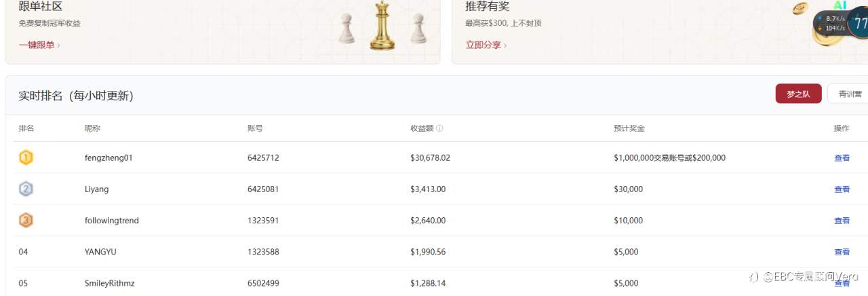Click the 排名 column header
This screenshot has width=868, height=296.
pyautogui.click(x=26, y=128)
